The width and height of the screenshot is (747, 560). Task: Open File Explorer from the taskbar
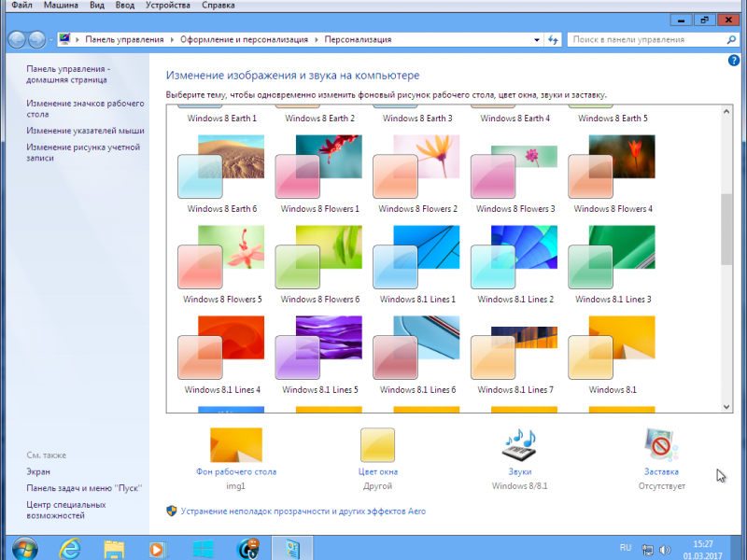point(114,549)
